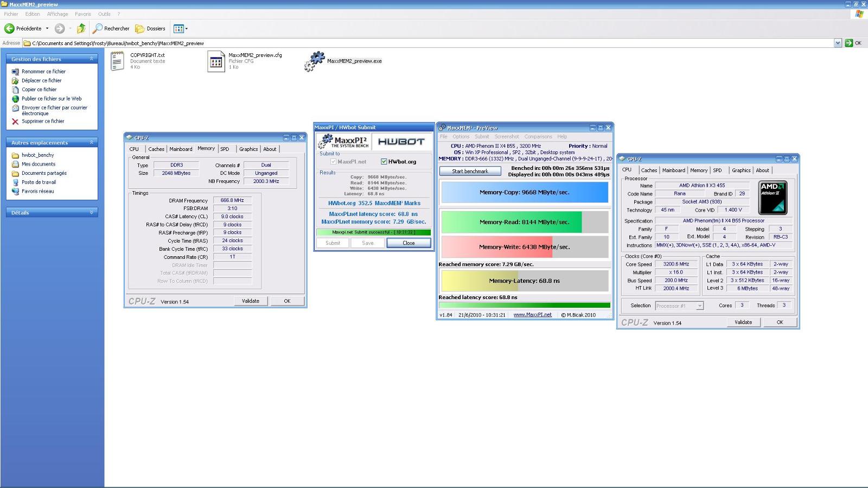Click Close button in HWbot Submit dialog
The image size is (868, 488).
(x=409, y=243)
